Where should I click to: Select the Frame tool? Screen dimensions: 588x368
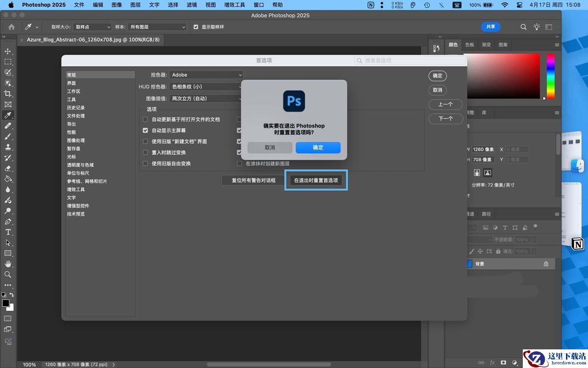tap(8, 105)
